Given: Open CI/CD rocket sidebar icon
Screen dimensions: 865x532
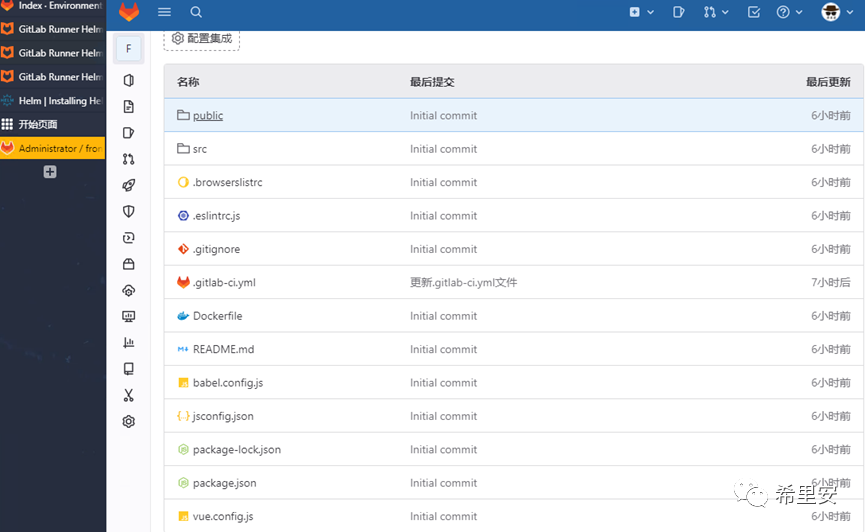Looking at the screenshot, I should pyautogui.click(x=129, y=185).
